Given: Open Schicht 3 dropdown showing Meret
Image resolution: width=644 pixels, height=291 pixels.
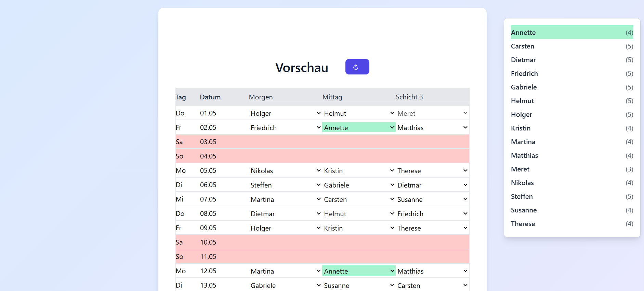Looking at the screenshot, I should 432,113.
